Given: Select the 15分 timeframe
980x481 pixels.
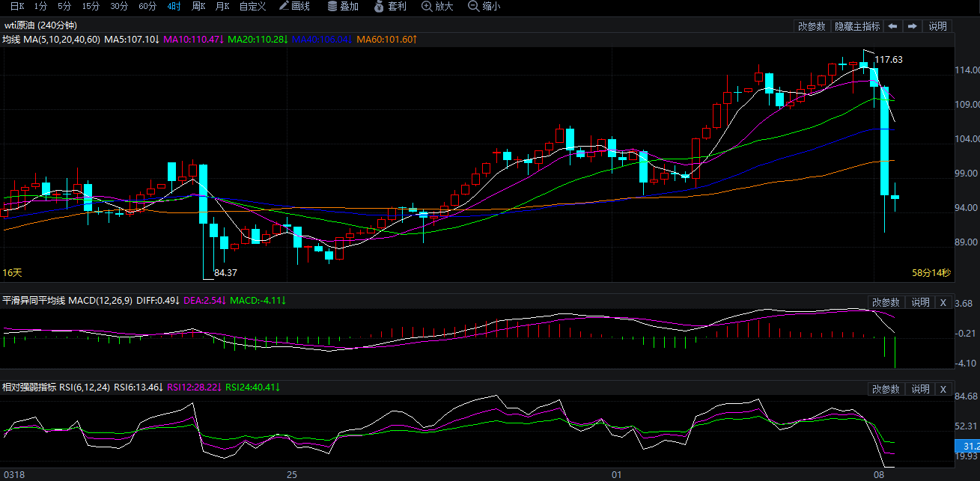Looking at the screenshot, I should point(91,6).
